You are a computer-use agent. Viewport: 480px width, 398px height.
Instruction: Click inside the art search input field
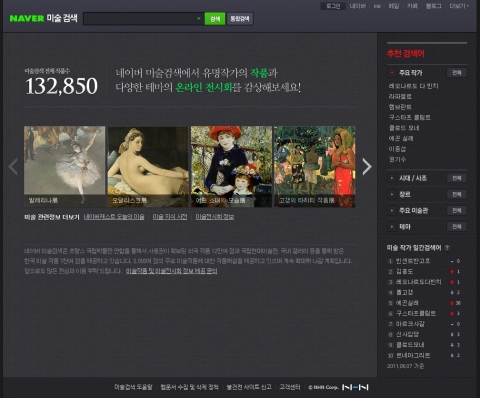tap(140, 19)
